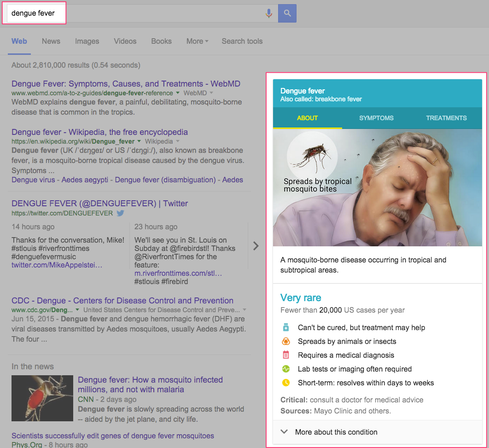The width and height of the screenshot is (489, 448).
Task: Click the green pulse icon beside 'Lab tests'
Action: (285, 369)
